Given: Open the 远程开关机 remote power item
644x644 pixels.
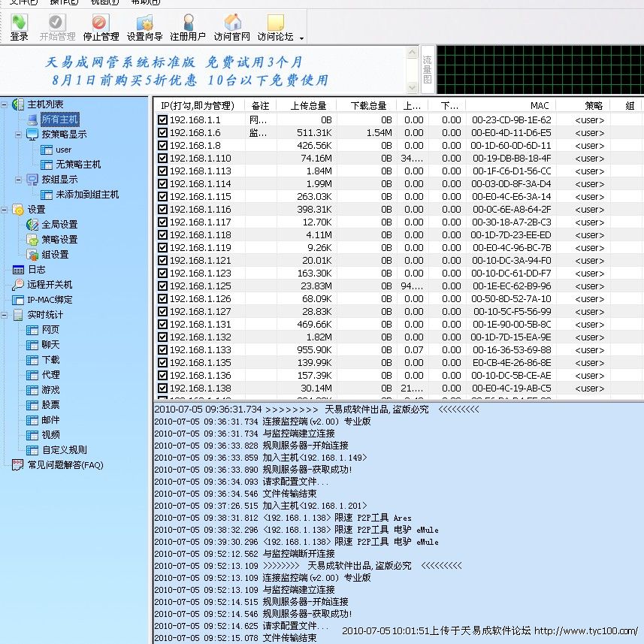Looking at the screenshot, I should click(50, 285).
